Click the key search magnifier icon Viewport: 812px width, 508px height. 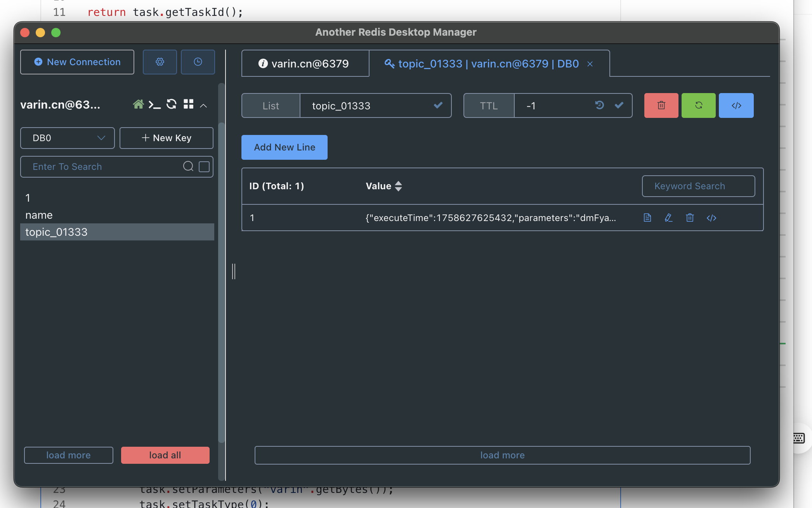click(188, 166)
